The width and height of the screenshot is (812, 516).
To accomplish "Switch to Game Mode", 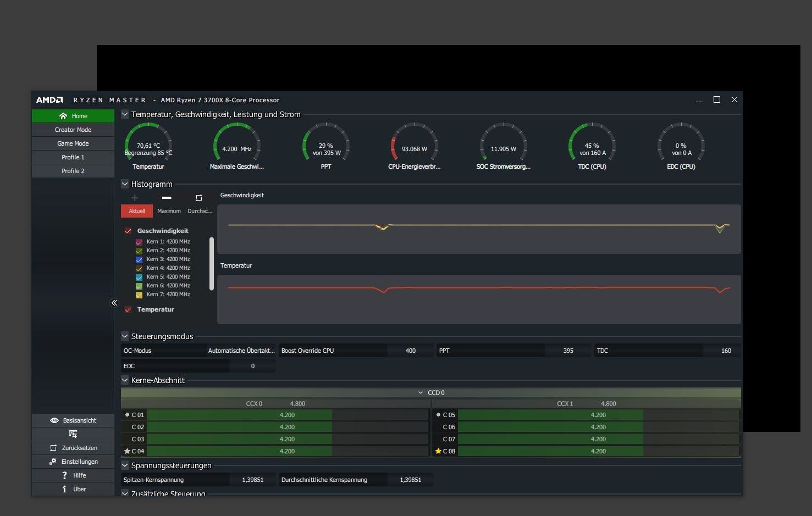I will click(x=73, y=143).
